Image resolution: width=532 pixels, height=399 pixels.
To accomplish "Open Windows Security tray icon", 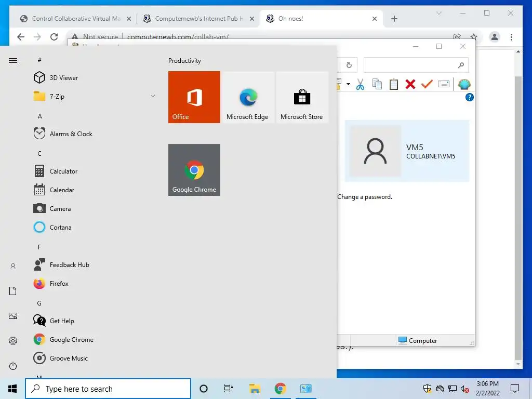I will 427,389.
